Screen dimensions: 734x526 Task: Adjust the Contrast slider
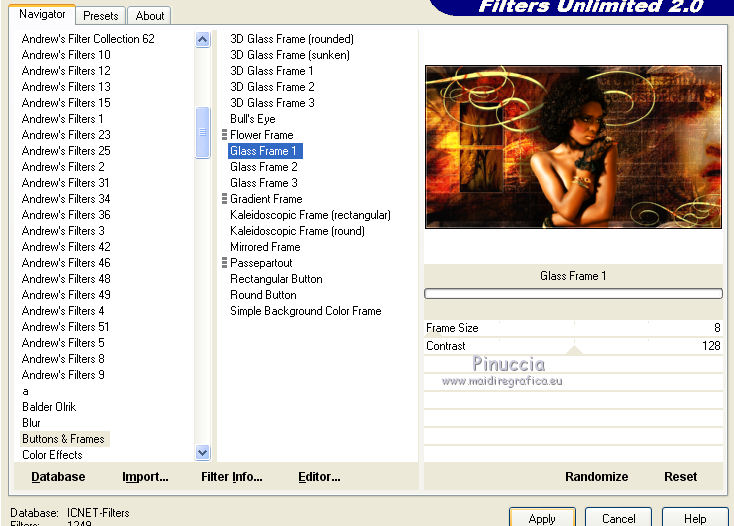(x=573, y=346)
